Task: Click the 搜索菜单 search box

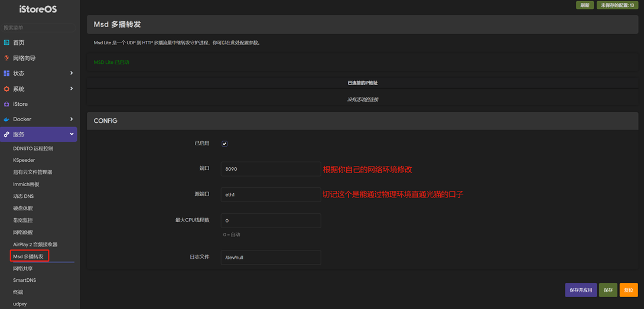Action: (x=38, y=28)
